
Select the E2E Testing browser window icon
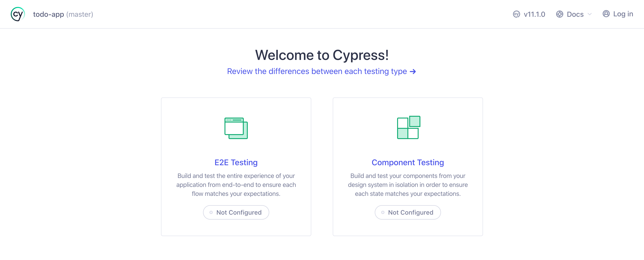point(236,128)
